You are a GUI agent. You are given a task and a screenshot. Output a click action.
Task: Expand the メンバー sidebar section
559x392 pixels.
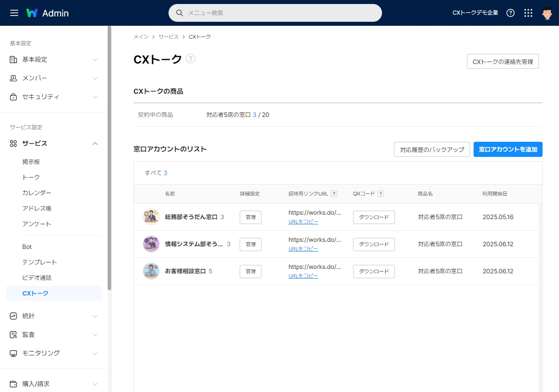click(x=53, y=78)
